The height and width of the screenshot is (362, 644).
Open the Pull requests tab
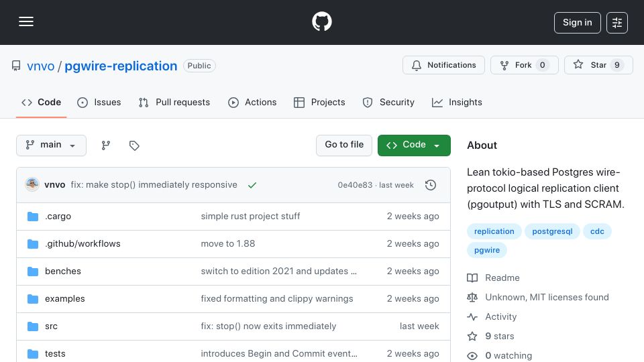174,102
